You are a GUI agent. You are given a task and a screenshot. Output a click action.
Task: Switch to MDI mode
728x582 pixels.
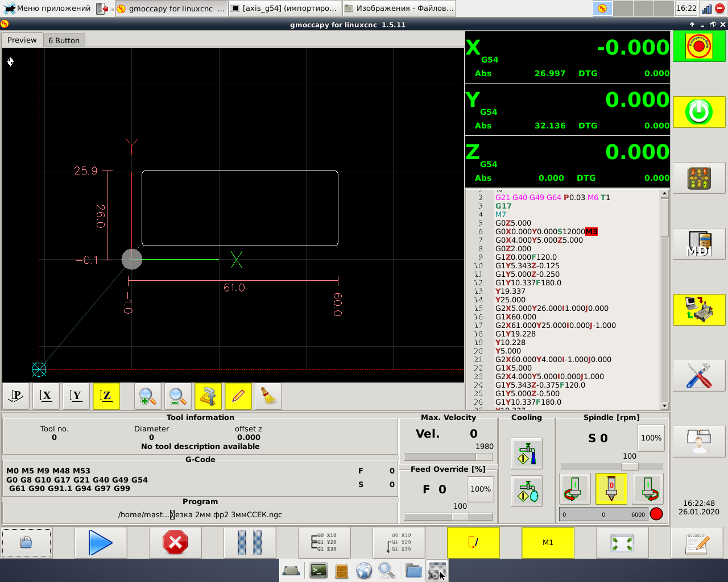699,244
